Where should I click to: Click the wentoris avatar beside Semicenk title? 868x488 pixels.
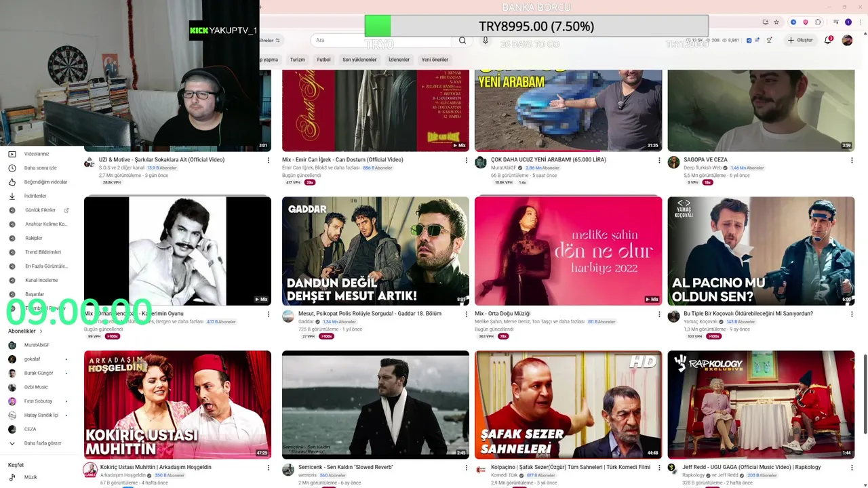click(288, 470)
